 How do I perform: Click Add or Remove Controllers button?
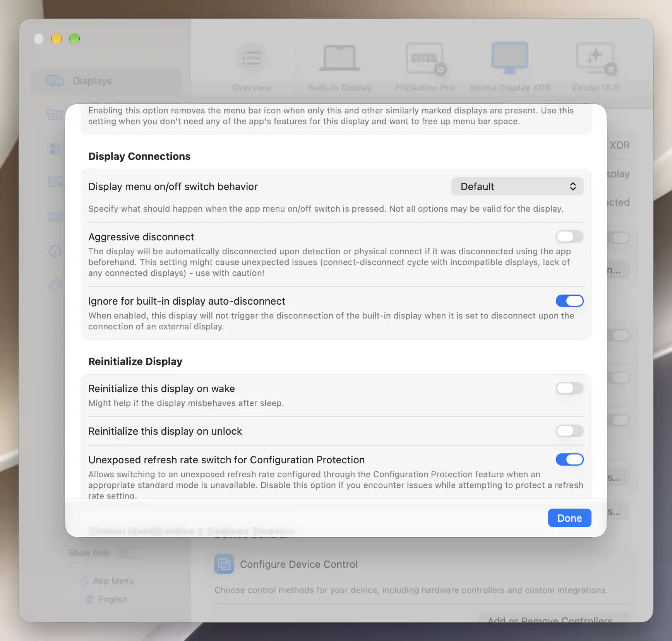coord(554,619)
